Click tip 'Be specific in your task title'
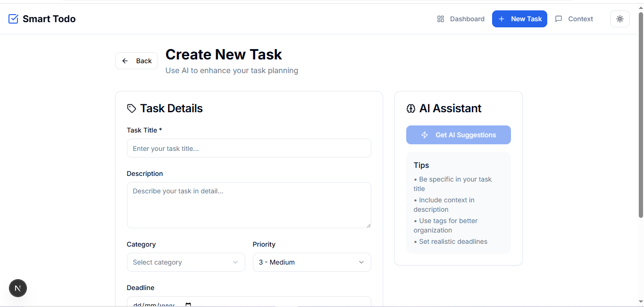Image resolution: width=644 pixels, height=307 pixels. [x=453, y=184]
